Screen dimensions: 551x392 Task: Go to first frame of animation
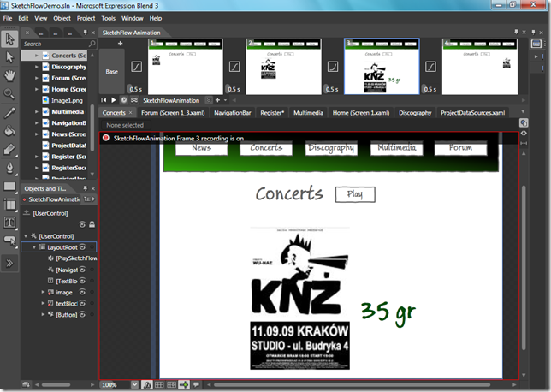[104, 100]
